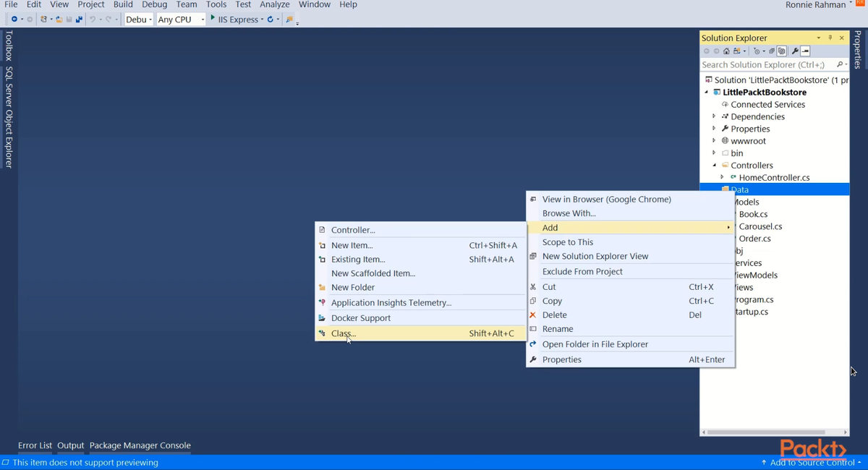This screenshot has width=868, height=470.
Task: Open the Analyze menu
Action: pyautogui.click(x=274, y=4)
